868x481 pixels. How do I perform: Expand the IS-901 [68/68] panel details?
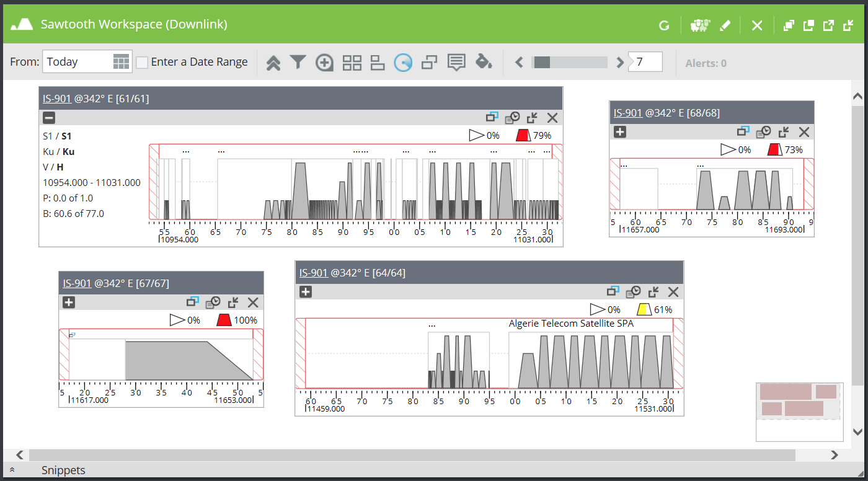619,131
